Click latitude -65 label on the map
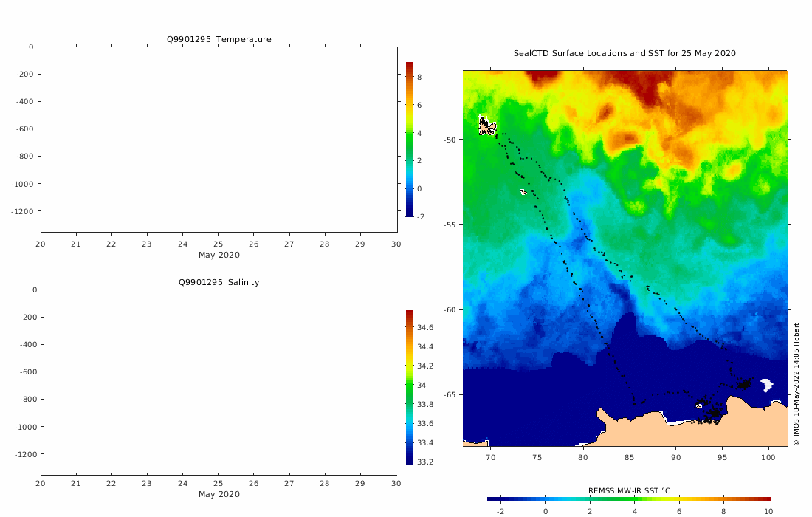The image size is (812, 517). (x=450, y=394)
